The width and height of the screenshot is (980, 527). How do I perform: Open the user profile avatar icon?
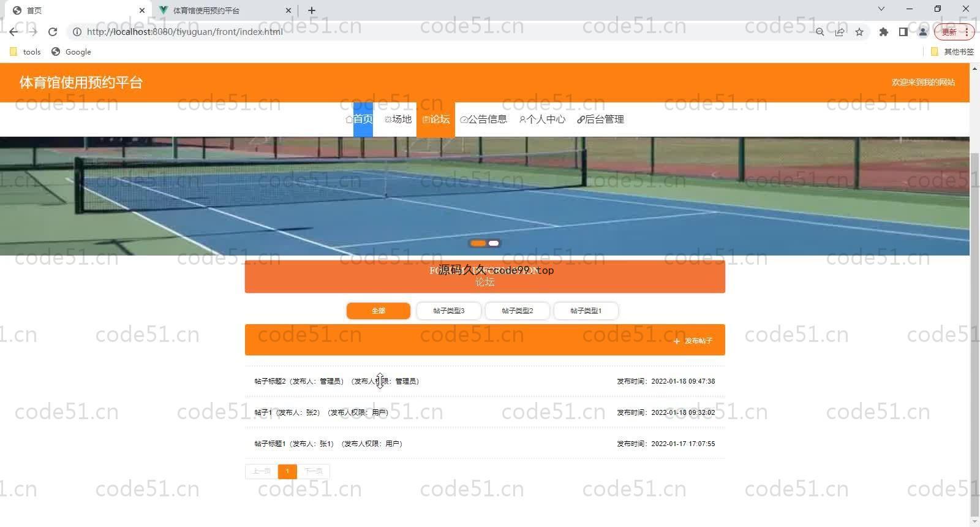pos(923,32)
